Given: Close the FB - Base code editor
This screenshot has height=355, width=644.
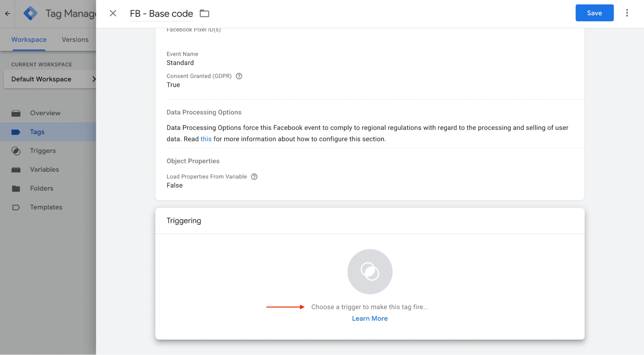Looking at the screenshot, I should (x=113, y=13).
